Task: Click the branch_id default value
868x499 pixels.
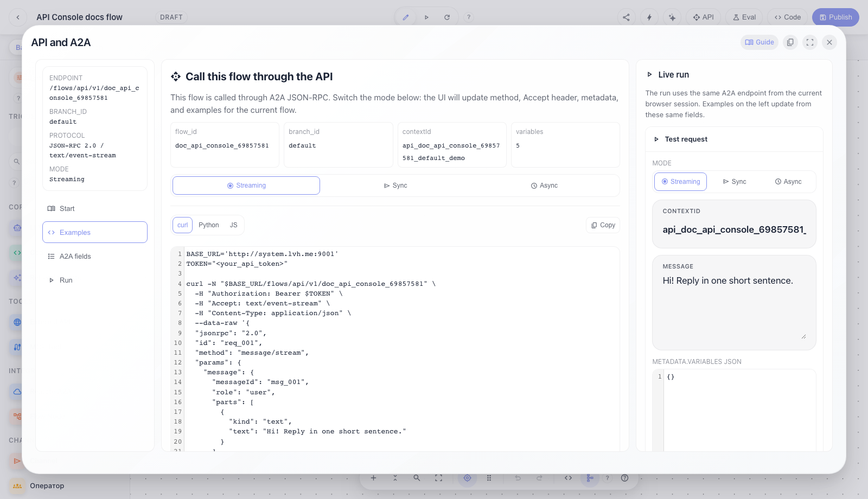Action: (302, 146)
